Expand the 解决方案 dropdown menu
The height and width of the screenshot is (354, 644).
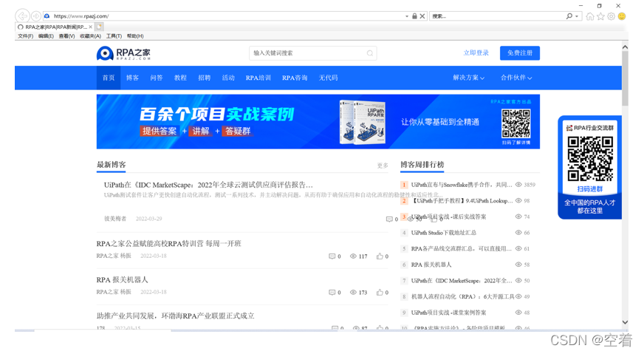click(x=469, y=78)
